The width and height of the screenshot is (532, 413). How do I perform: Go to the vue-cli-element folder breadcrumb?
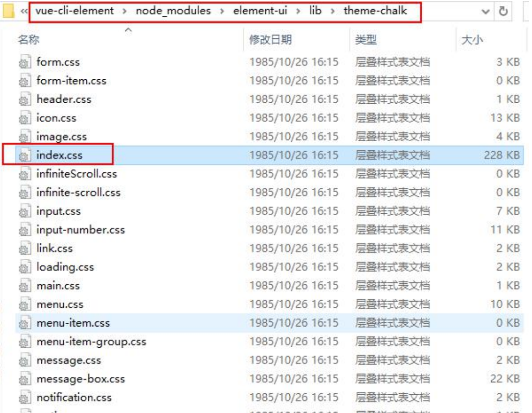click(x=75, y=11)
